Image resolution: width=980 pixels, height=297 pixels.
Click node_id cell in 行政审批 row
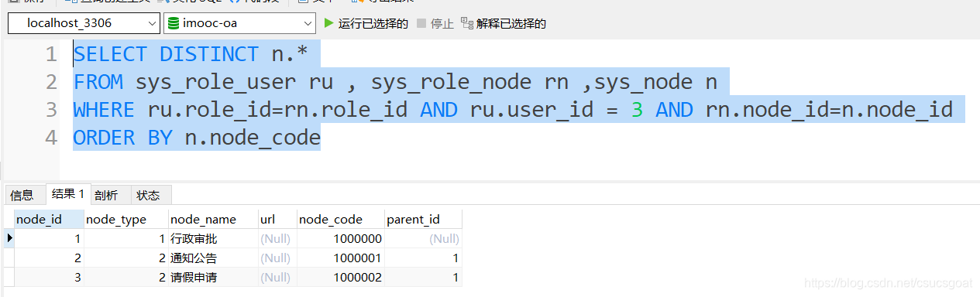pos(49,239)
